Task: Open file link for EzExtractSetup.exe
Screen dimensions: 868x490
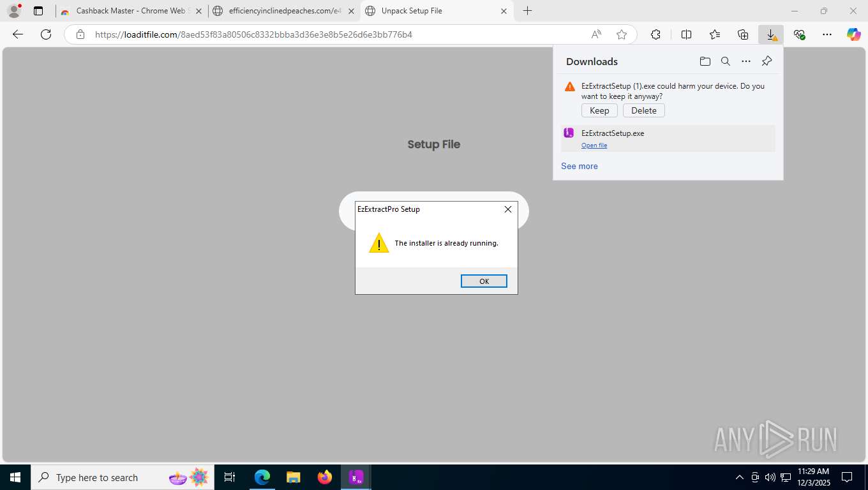Action: (x=594, y=145)
